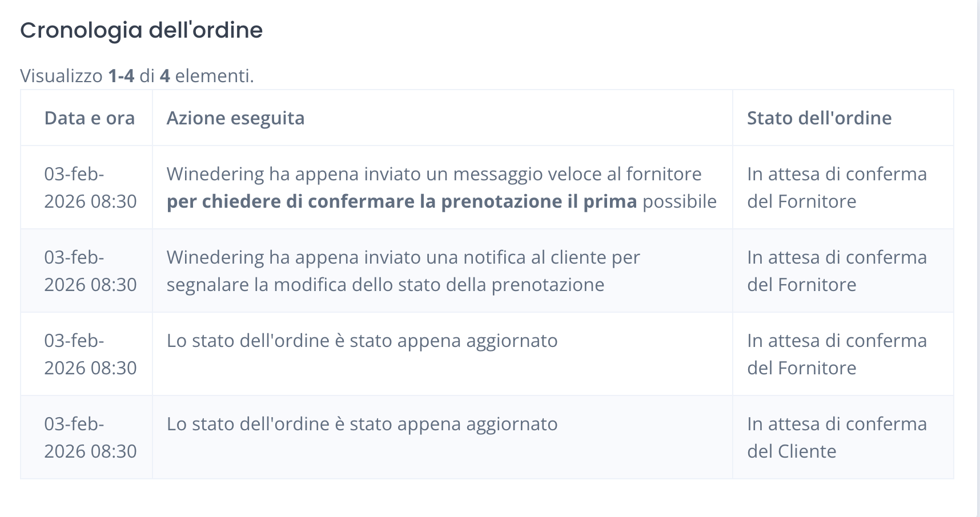The image size is (980, 517).
Task: Click the "messaggio veloce al fornitore" action text
Action: point(577,174)
